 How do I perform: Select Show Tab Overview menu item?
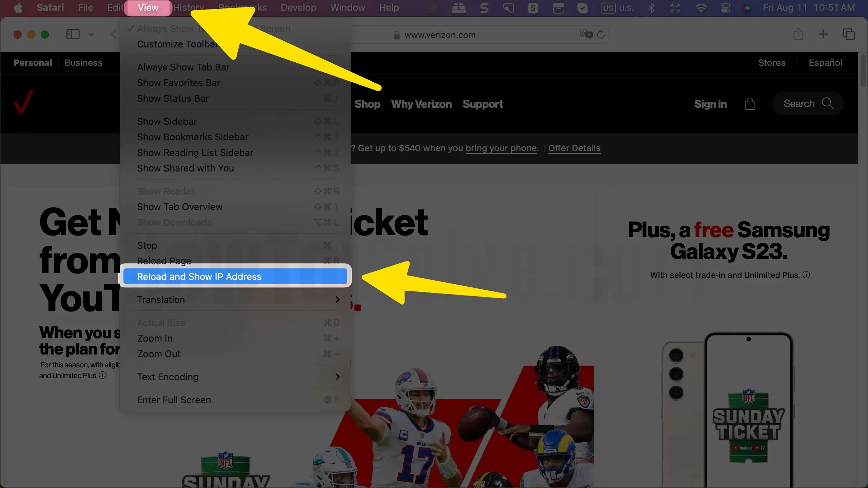tap(235, 207)
